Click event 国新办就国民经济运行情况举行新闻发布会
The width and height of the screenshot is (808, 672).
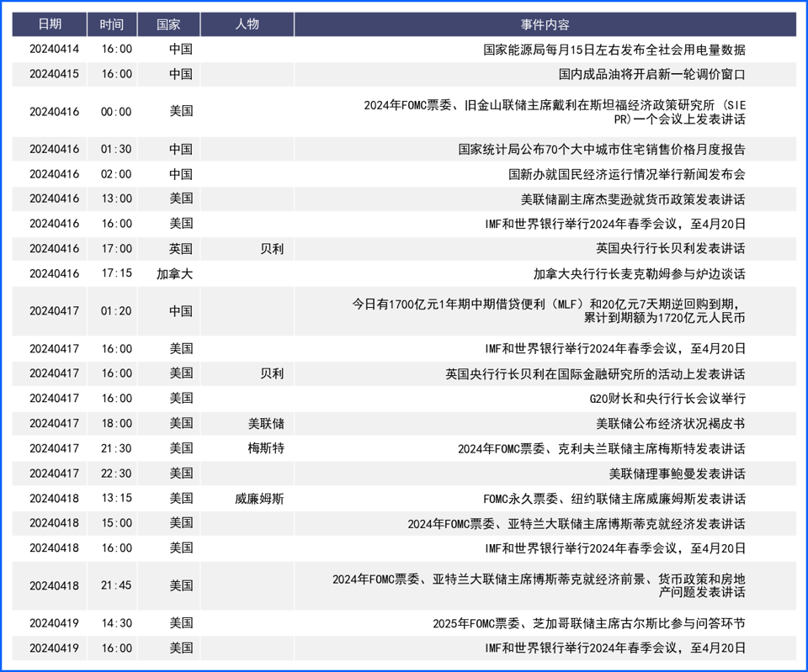point(626,174)
